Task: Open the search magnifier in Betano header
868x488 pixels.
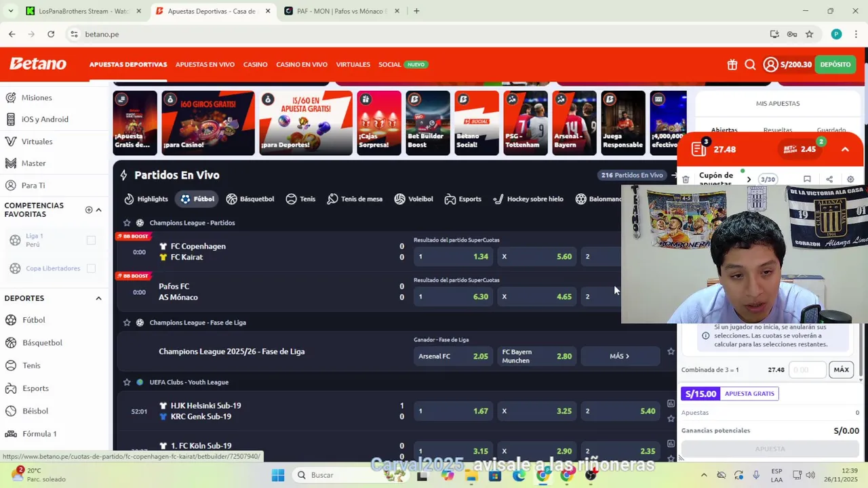Action: click(750, 64)
